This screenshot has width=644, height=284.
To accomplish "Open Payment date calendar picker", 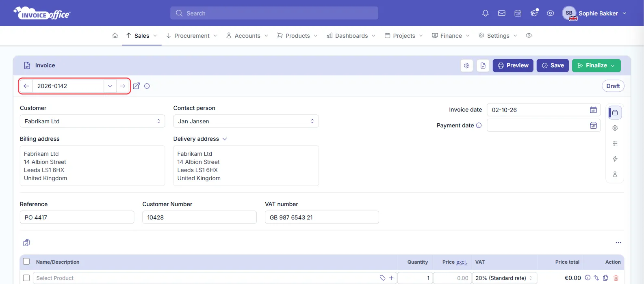I will click(x=593, y=125).
